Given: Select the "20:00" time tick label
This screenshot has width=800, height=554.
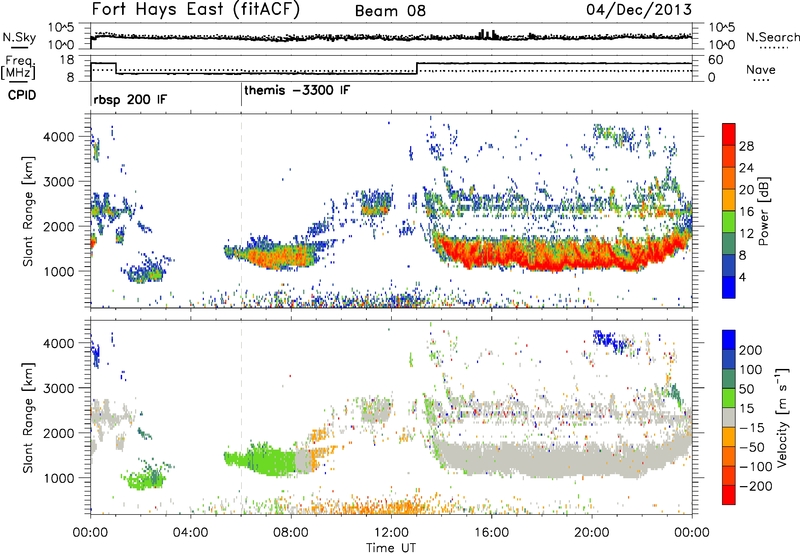Looking at the screenshot, I should pyautogui.click(x=591, y=533).
